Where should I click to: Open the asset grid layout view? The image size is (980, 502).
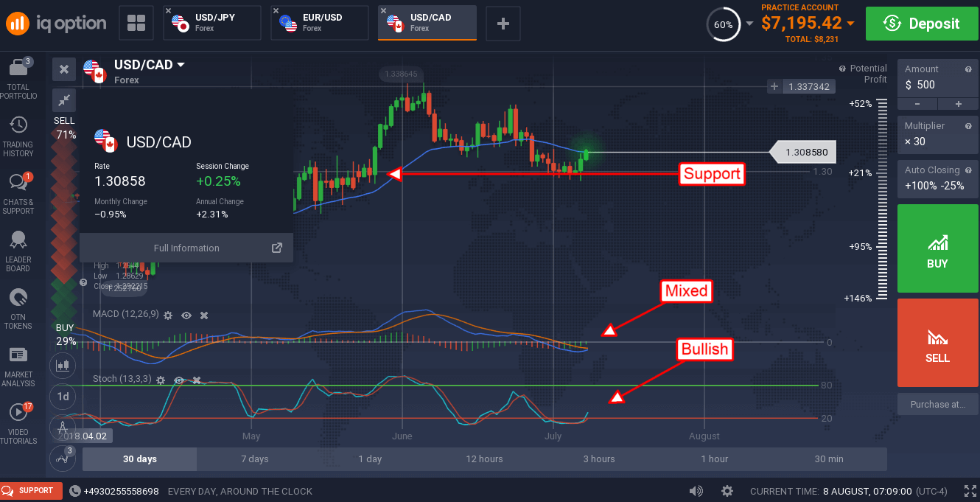136,23
